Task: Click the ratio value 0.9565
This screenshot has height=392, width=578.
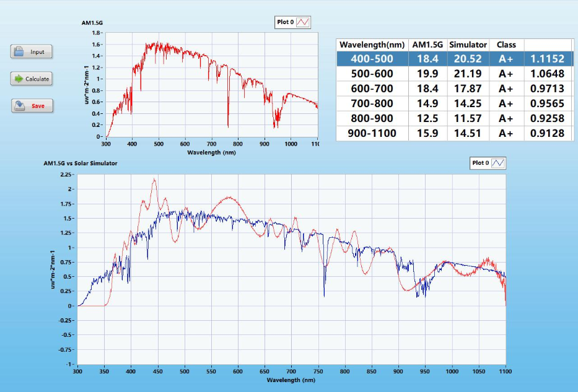Action: coord(548,103)
